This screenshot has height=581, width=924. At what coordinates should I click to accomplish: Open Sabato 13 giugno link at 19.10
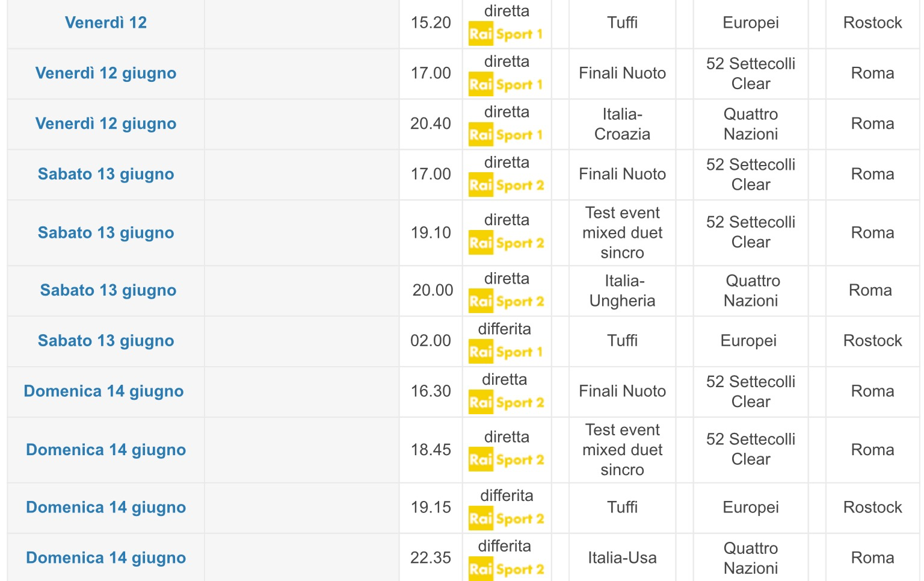(x=106, y=233)
